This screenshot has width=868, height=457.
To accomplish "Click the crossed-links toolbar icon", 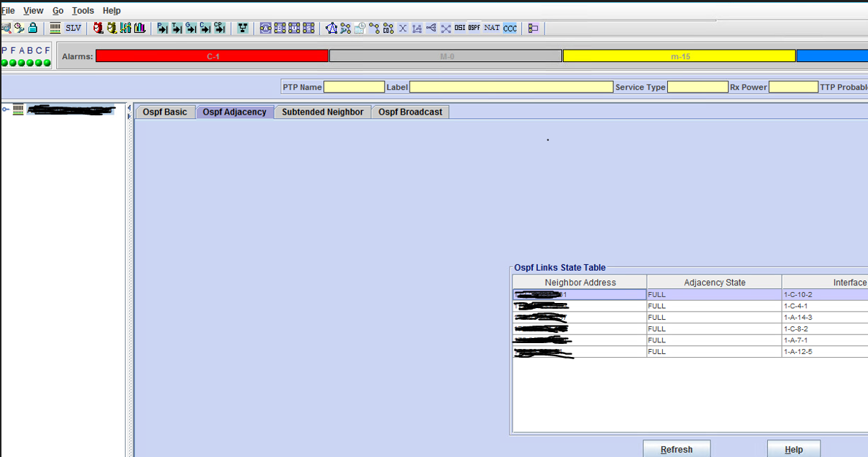I will coord(445,28).
